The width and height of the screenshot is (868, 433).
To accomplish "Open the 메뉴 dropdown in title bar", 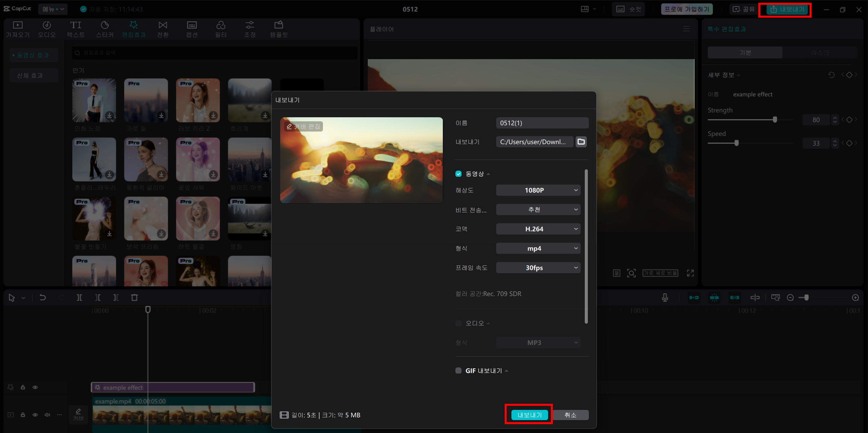I will pos(53,9).
